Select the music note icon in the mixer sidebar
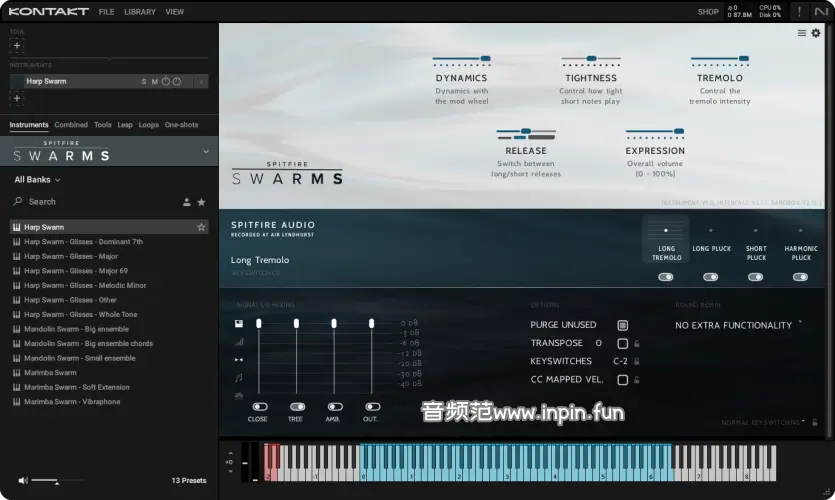Image resolution: width=835 pixels, height=500 pixels. [239, 378]
